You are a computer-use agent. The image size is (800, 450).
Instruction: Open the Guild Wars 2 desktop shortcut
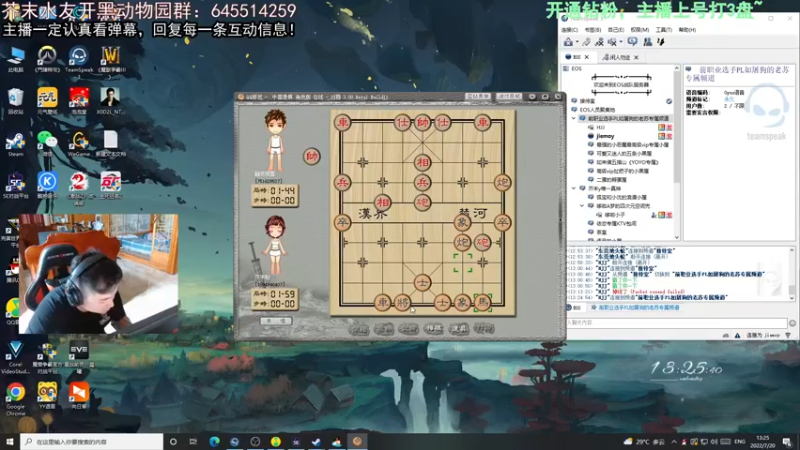[79, 188]
